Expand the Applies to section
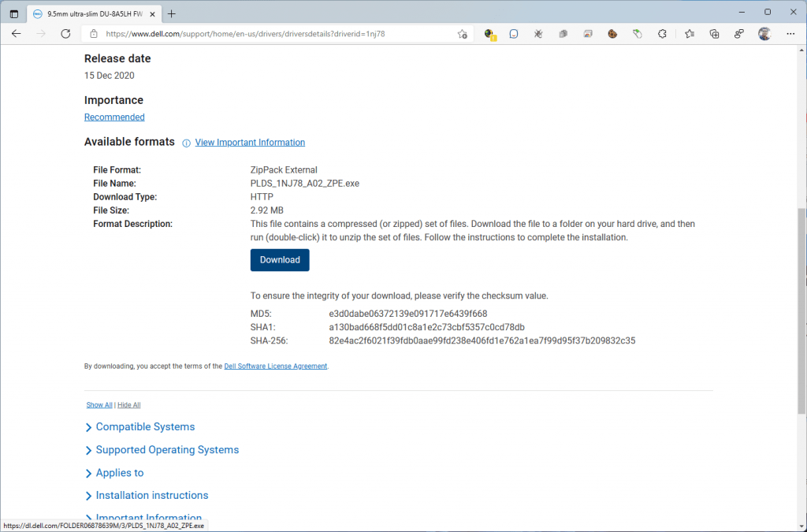 [120, 472]
